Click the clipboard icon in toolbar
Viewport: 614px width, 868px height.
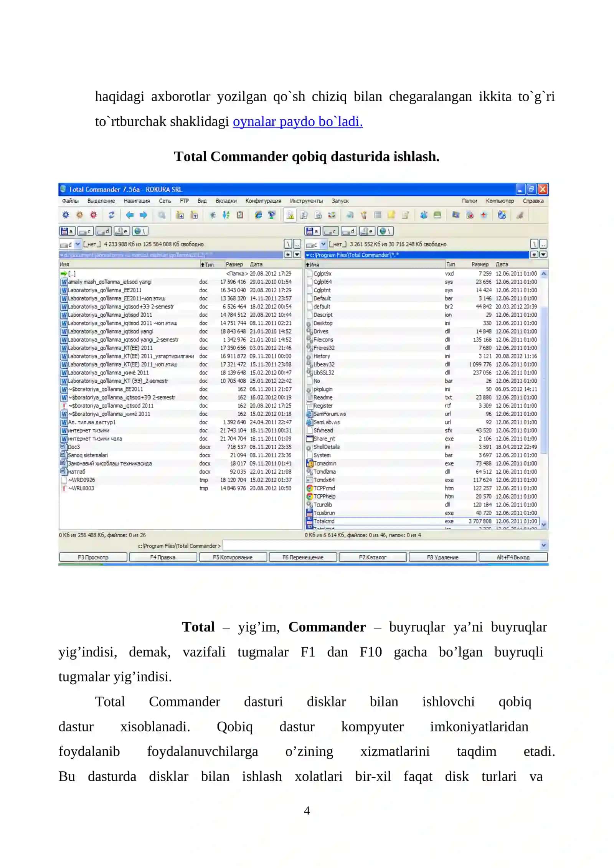(240, 215)
